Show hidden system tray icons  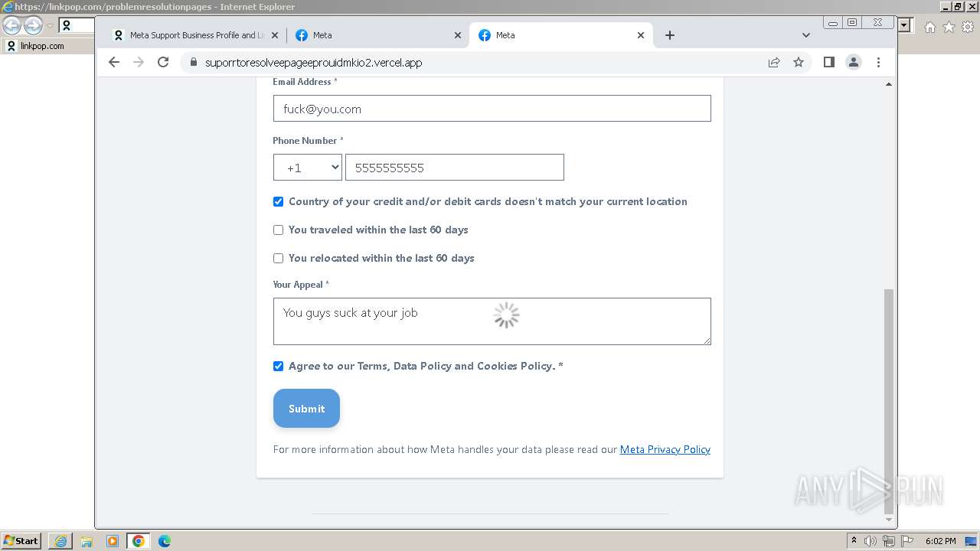tap(854, 541)
